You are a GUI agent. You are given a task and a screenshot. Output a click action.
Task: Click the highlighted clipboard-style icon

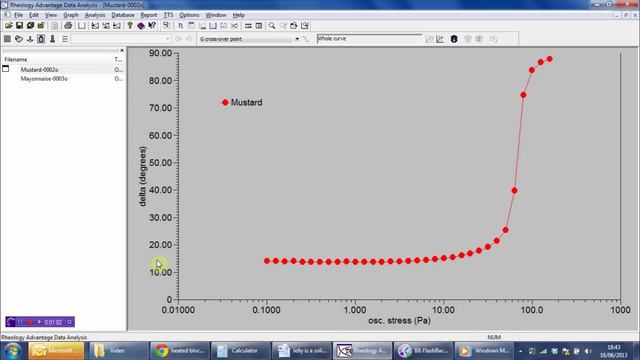coord(41,39)
